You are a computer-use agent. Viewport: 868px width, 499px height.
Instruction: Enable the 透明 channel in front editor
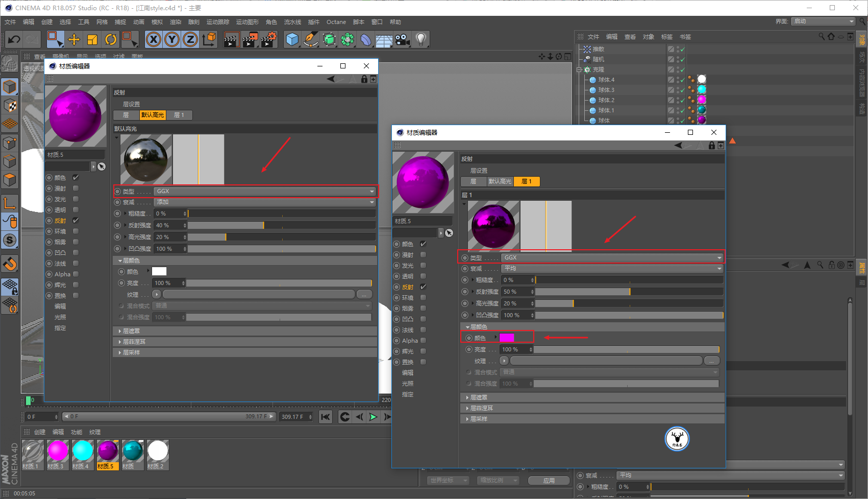(x=423, y=276)
